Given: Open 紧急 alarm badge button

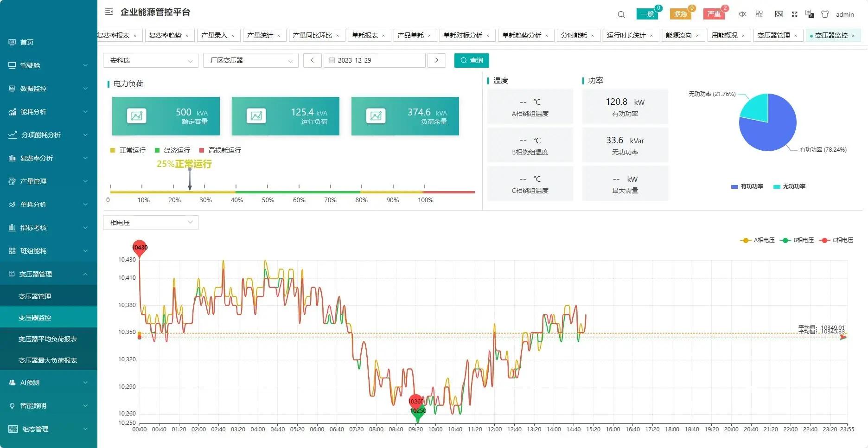Looking at the screenshot, I should click(x=681, y=14).
